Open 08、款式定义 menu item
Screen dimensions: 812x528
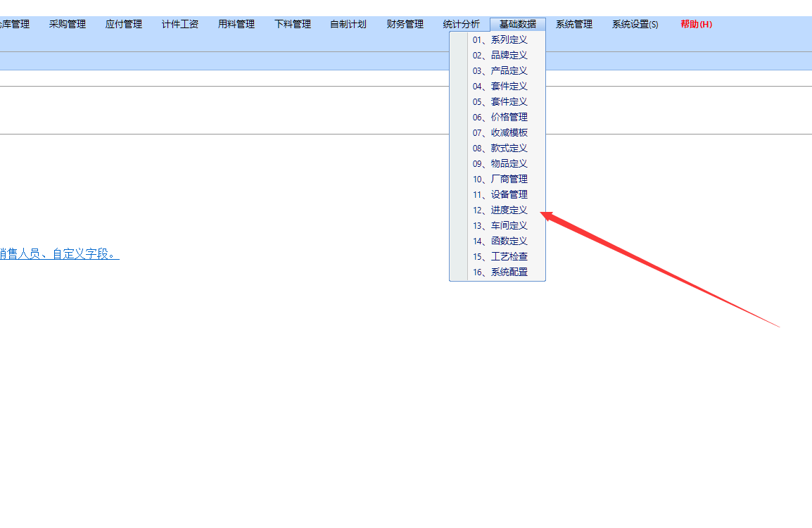(500, 148)
